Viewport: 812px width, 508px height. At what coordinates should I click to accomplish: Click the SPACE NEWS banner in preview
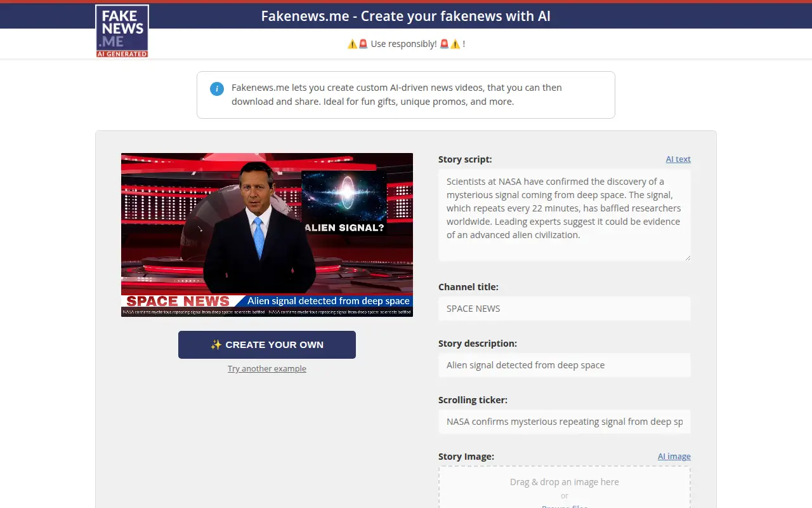click(178, 301)
